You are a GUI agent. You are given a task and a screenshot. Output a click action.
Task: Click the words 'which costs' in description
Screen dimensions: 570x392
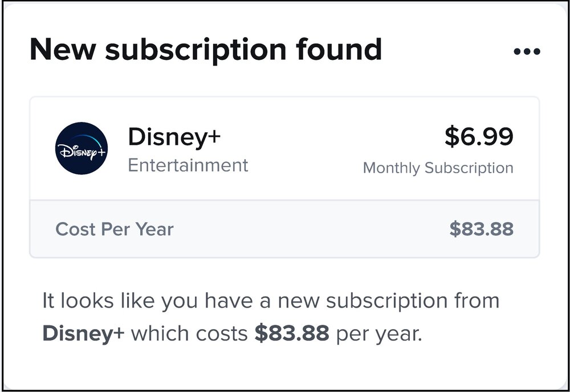189,333
